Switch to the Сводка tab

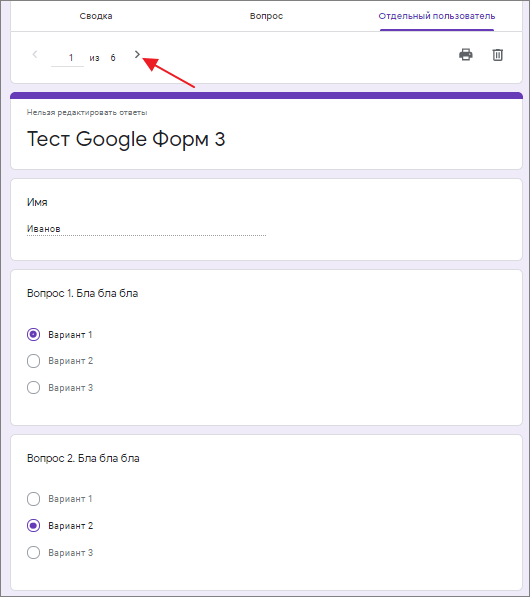pos(96,16)
